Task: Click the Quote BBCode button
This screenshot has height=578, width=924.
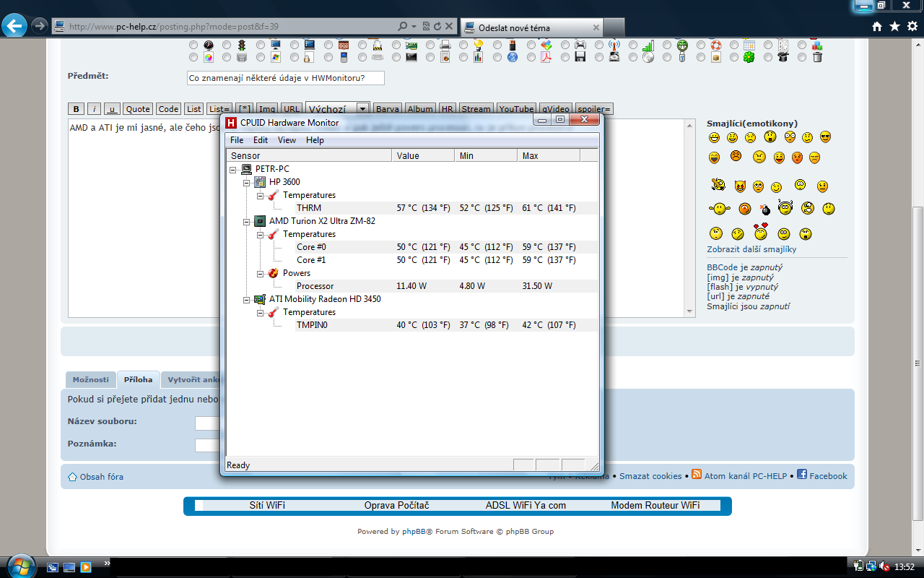Action: [137, 109]
